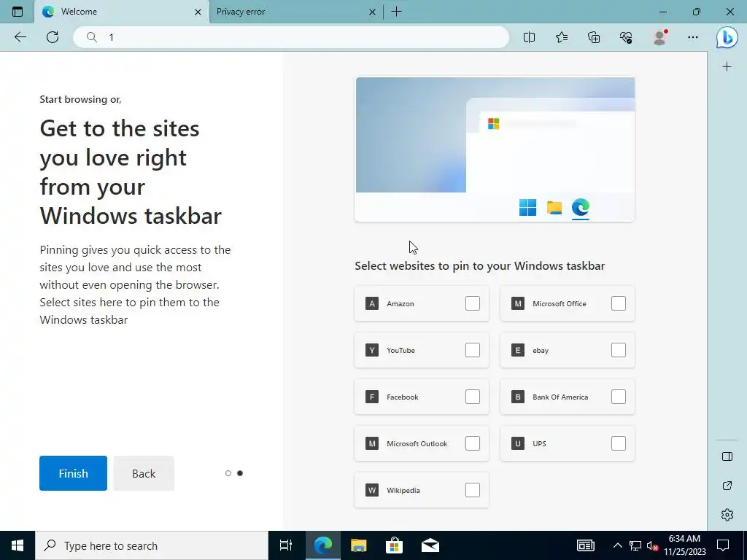This screenshot has width=747, height=560.
Task: Open Browser essentials heart icon
Action: (x=627, y=37)
